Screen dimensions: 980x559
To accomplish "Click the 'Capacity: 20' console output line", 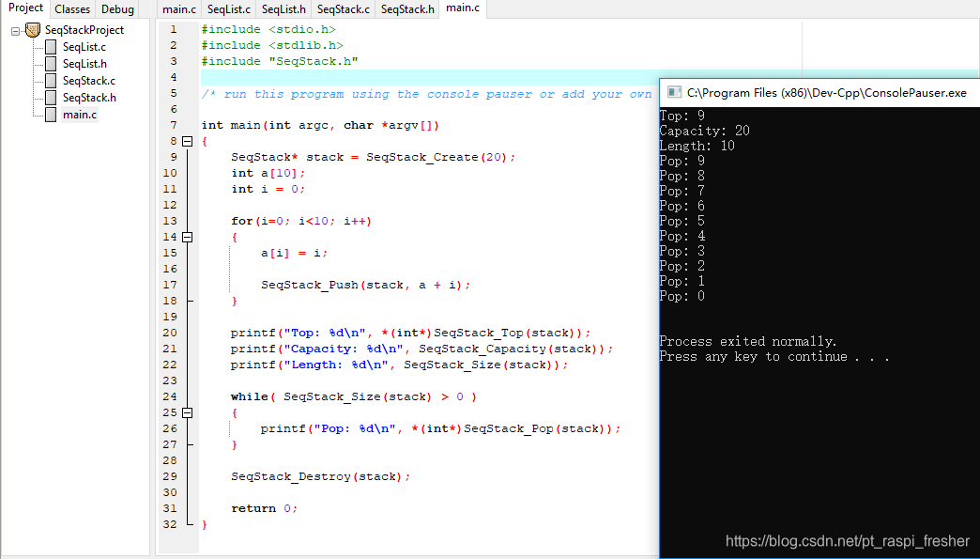I will pos(704,131).
